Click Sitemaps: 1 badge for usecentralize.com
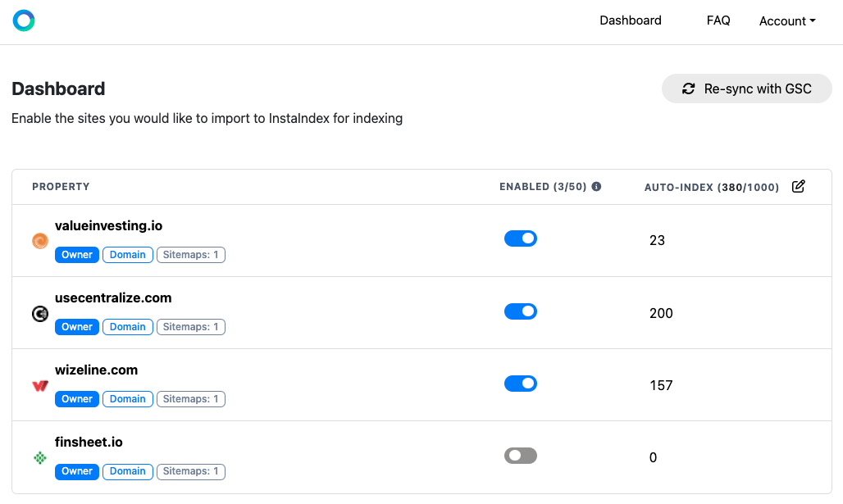This screenshot has height=504, width=843. [x=191, y=327]
